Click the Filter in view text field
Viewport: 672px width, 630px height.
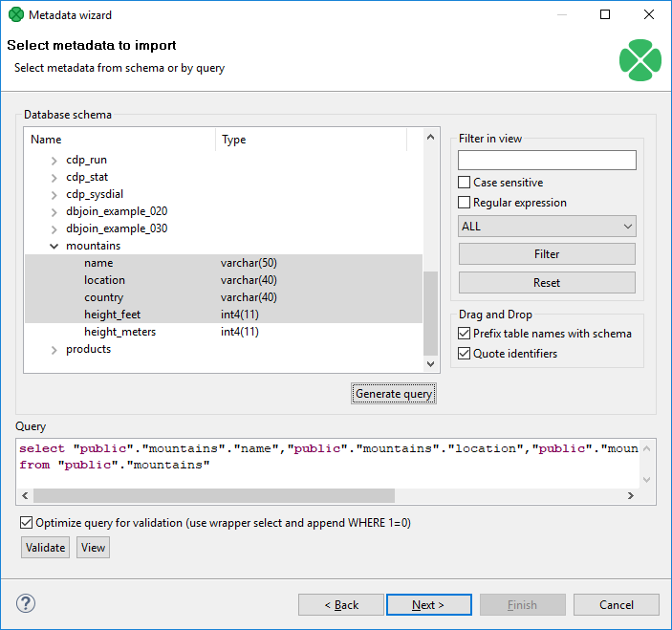(x=547, y=160)
